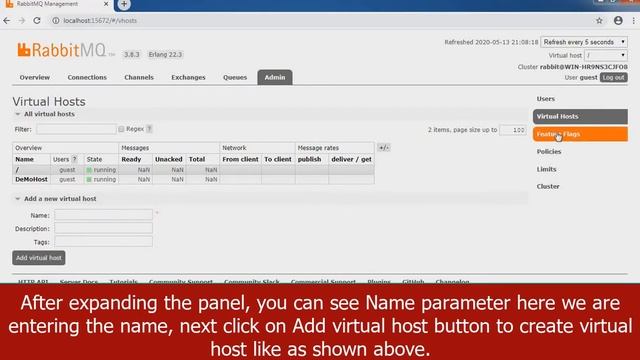This screenshot has width=640, height=360.
Task: Click the Description input field
Action: coord(103,228)
